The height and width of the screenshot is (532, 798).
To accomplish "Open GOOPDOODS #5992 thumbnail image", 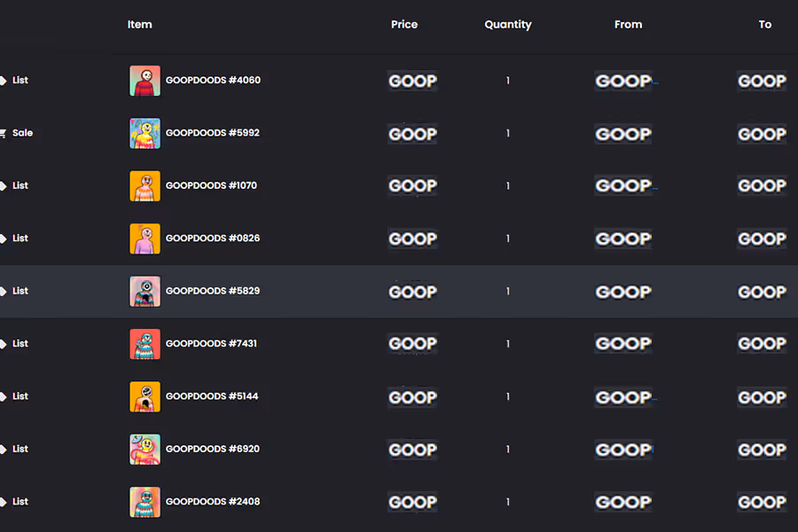I will click(x=145, y=133).
